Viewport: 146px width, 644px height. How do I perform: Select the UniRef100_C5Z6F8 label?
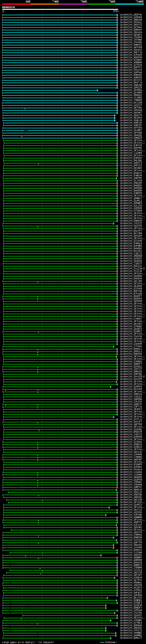[x=131, y=37]
